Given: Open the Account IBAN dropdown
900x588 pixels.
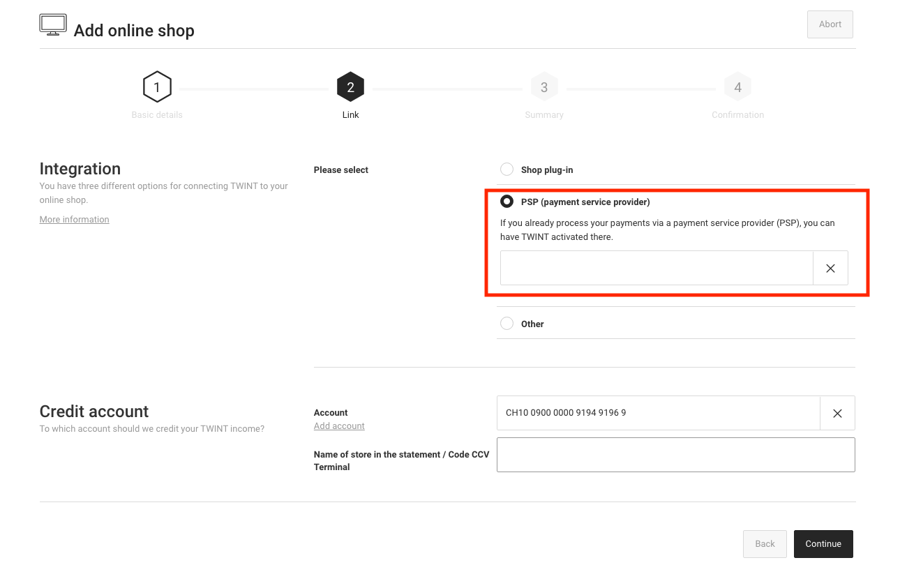Looking at the screenshot, I should 658,414.
